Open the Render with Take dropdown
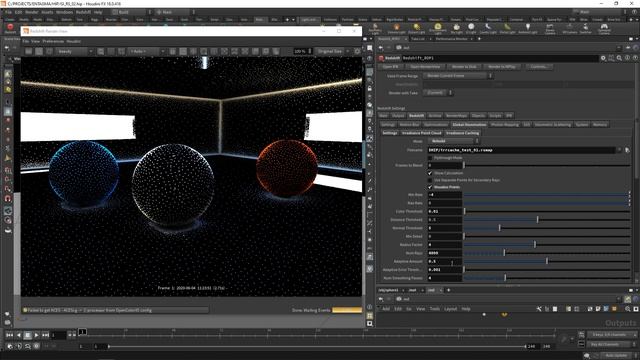The height and width of the screenshot is (360, 640). (x=437, y=93)
